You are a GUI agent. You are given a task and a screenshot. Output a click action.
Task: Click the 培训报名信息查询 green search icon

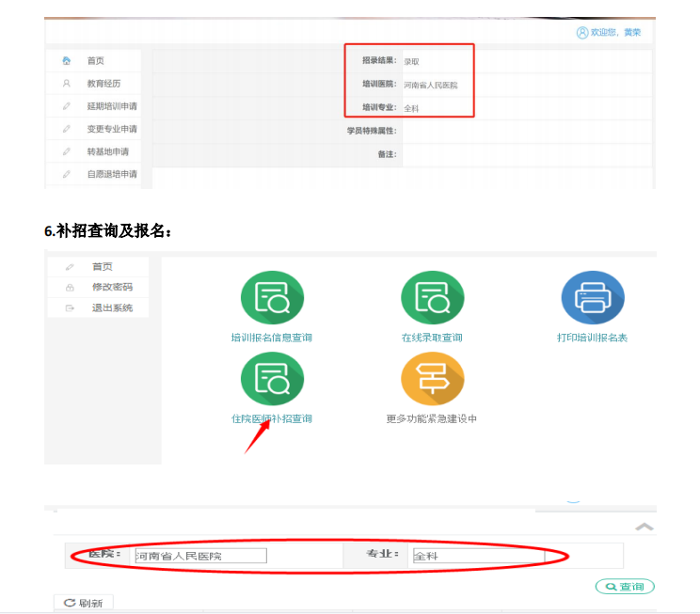click(x=271, y=297)
